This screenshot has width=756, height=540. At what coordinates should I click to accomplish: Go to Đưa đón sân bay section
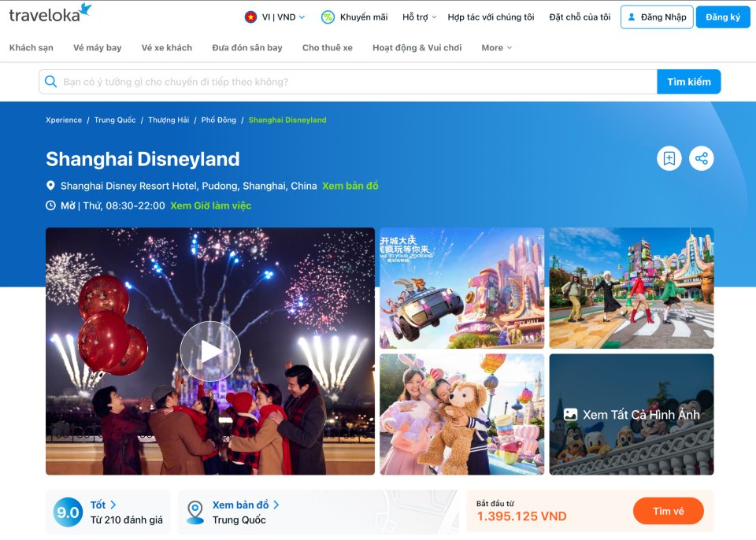coord(247,48)
